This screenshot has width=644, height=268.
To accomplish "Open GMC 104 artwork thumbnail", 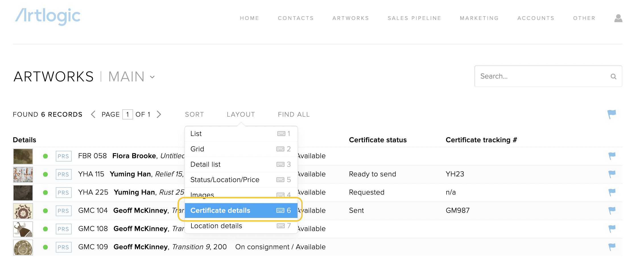I will click(23, 211).
